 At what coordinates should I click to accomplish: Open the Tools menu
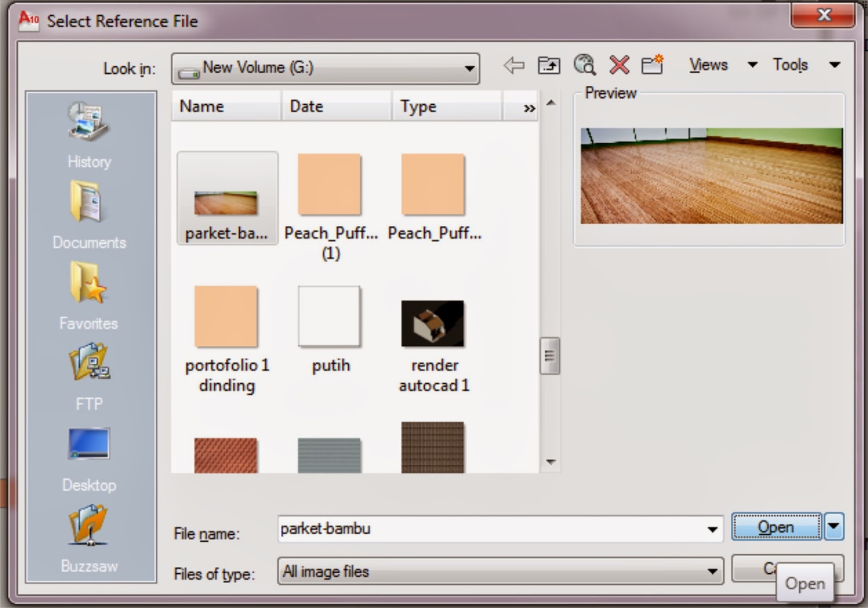(791, 65)
